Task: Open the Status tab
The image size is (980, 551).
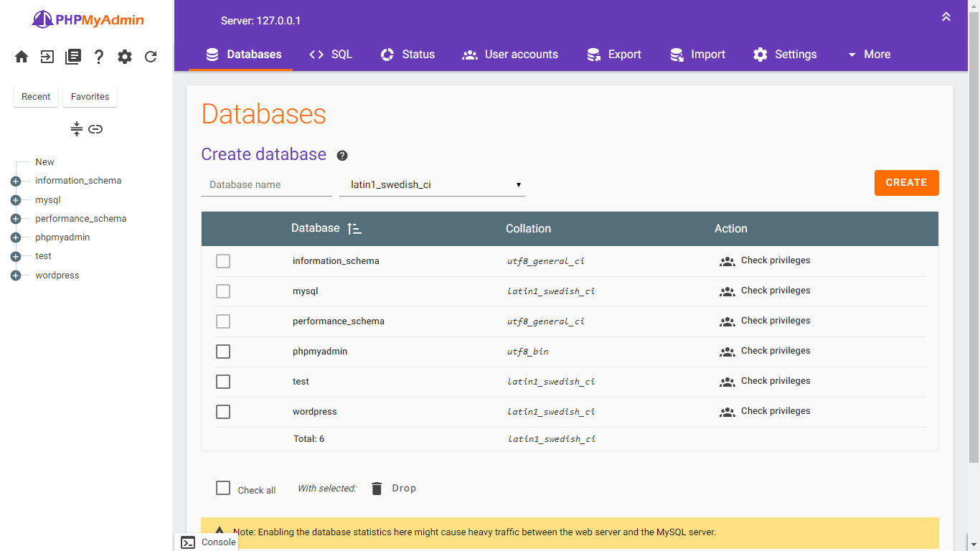Action: pos(407,55)
